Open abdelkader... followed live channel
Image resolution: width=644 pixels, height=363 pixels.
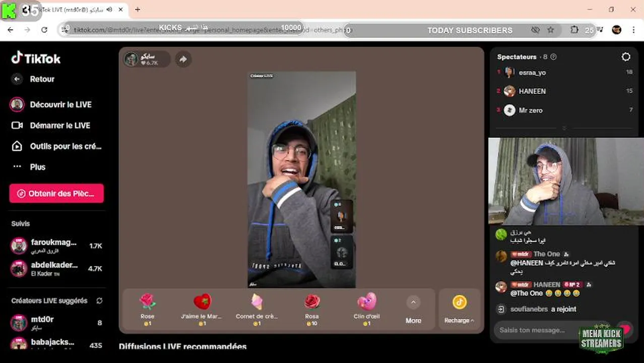coord(56,268)
